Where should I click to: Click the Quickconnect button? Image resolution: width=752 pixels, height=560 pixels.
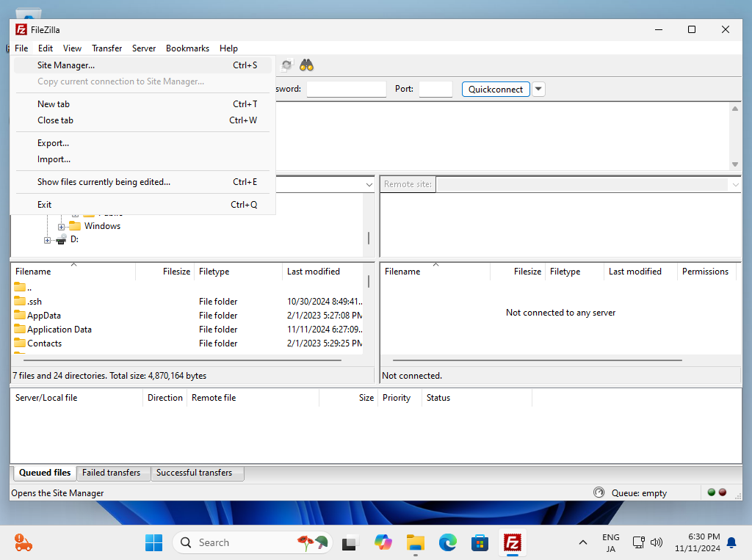[x=496, y=90]
